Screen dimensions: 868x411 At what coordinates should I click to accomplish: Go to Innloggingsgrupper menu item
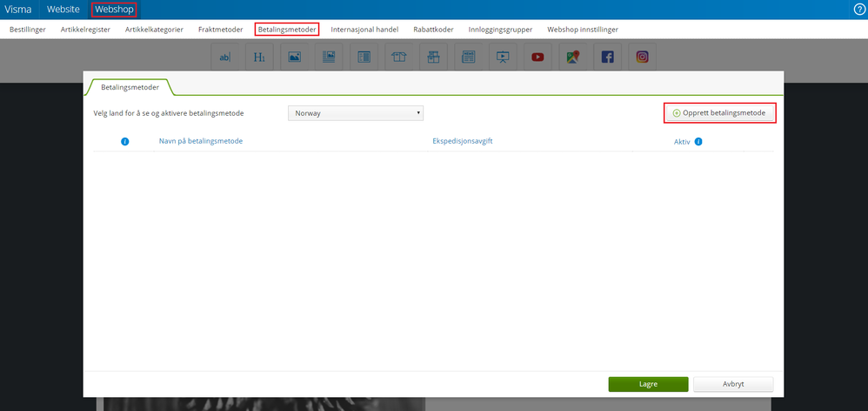click(x=500, y=30)
